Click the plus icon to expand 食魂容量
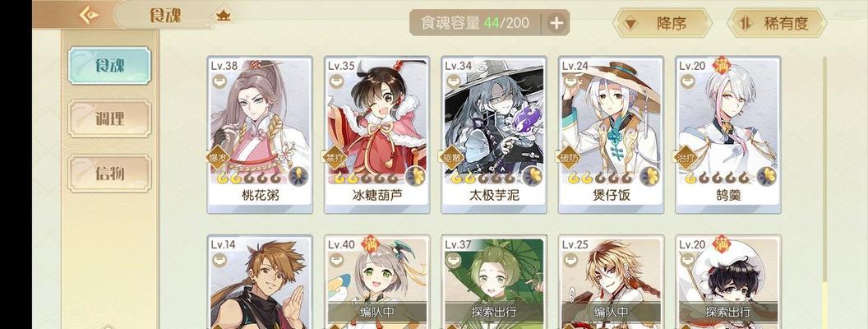This screenshot has width=868, height=329. 556,23
